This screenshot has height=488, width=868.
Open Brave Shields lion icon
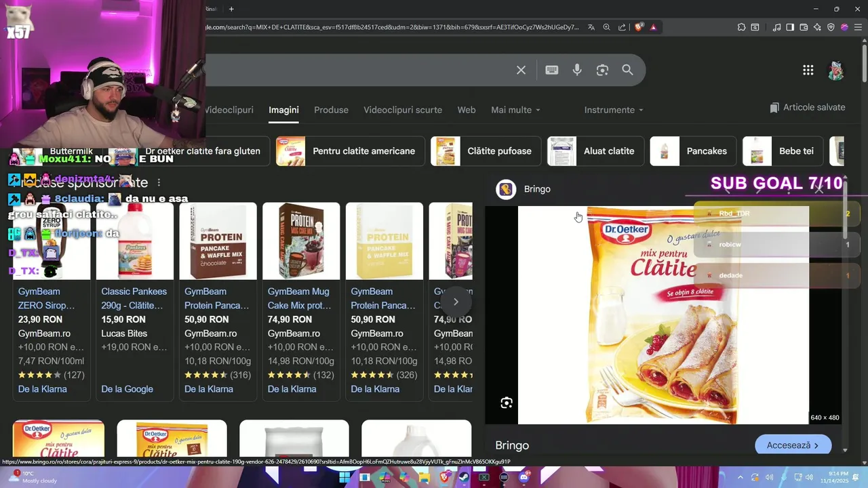639,27
